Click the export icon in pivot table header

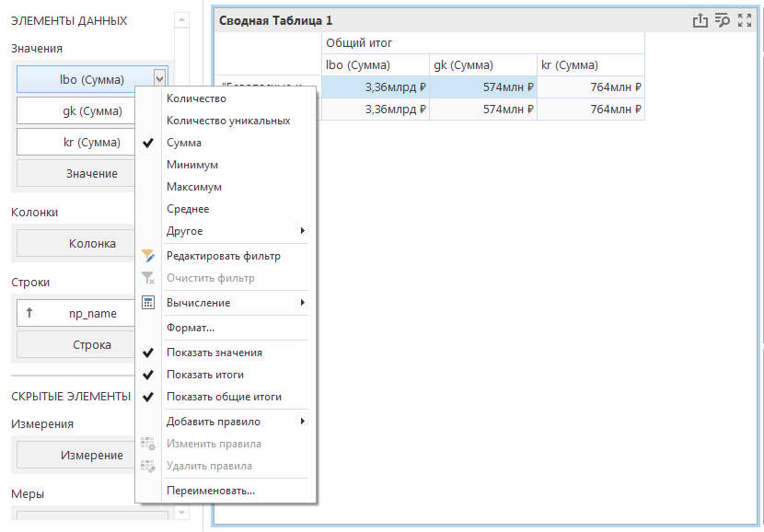coord(700,20)
